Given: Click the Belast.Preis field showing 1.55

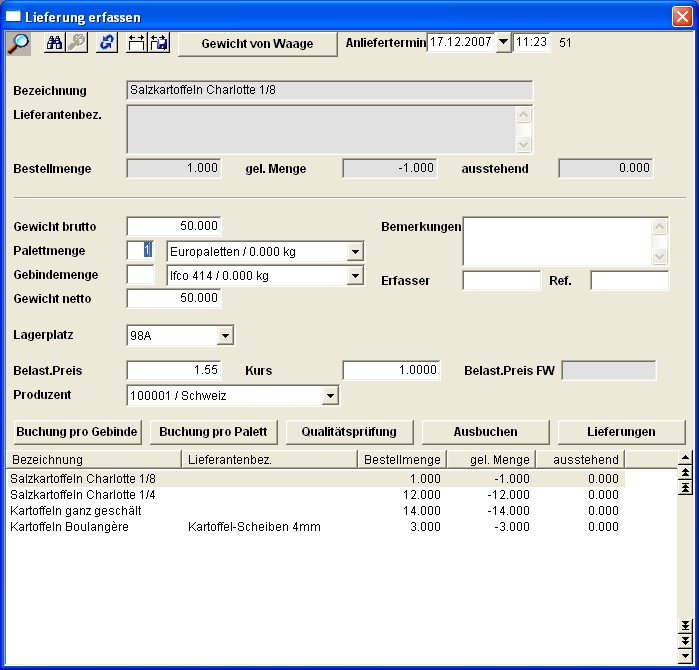Looking at the screenshot, I should coord(174,370).
